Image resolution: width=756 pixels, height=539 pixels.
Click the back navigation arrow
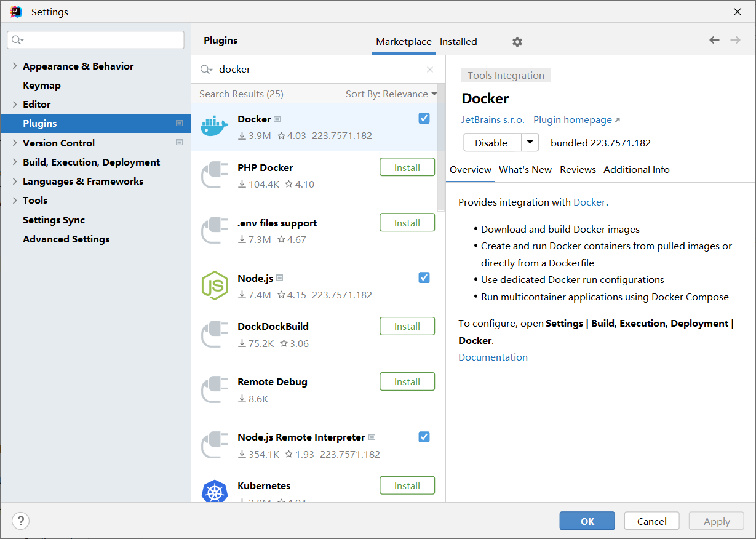coord(714,40)
